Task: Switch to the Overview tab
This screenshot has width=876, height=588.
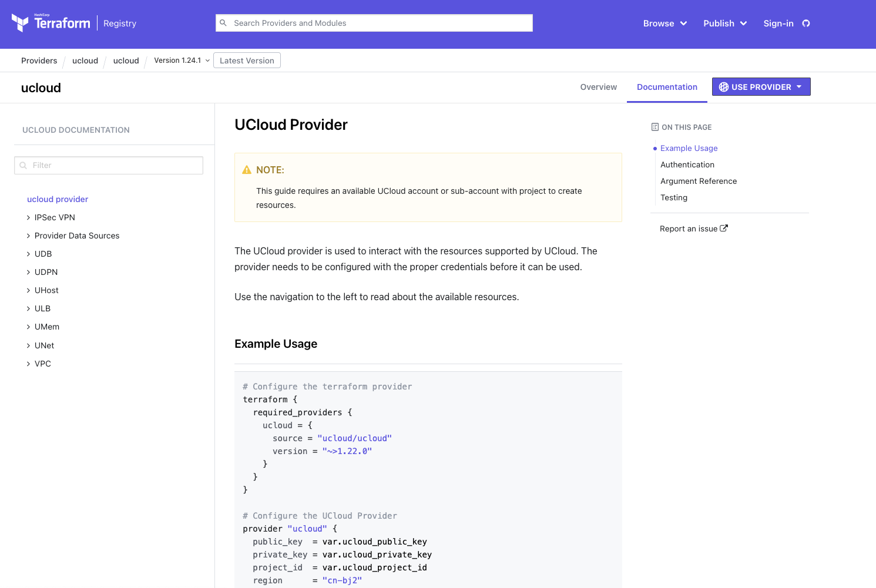Action: tap(598, 87)
